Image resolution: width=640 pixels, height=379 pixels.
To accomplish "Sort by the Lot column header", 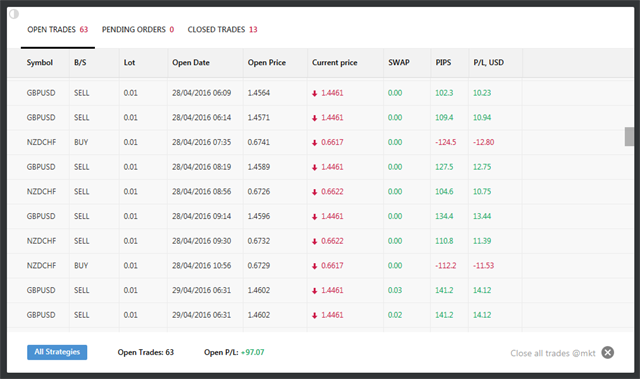I will (129, 62).
